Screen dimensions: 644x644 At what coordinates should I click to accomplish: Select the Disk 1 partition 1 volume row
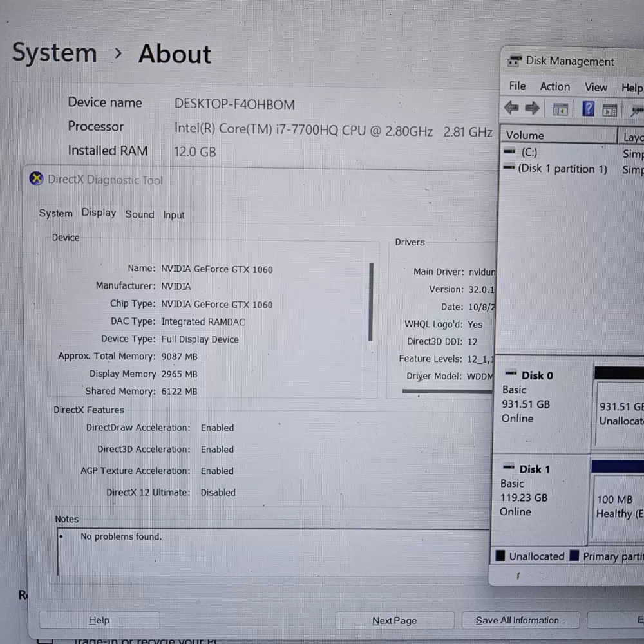point(562,169)
